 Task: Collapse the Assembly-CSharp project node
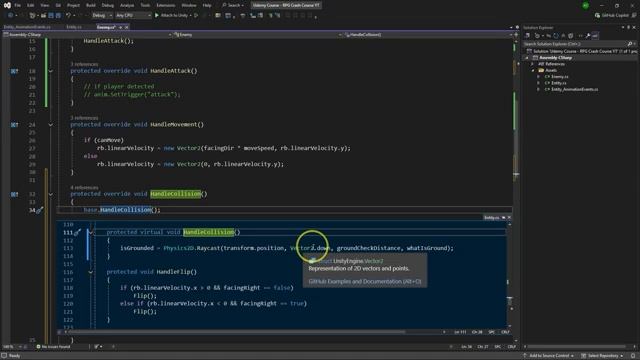coord(527,58)
